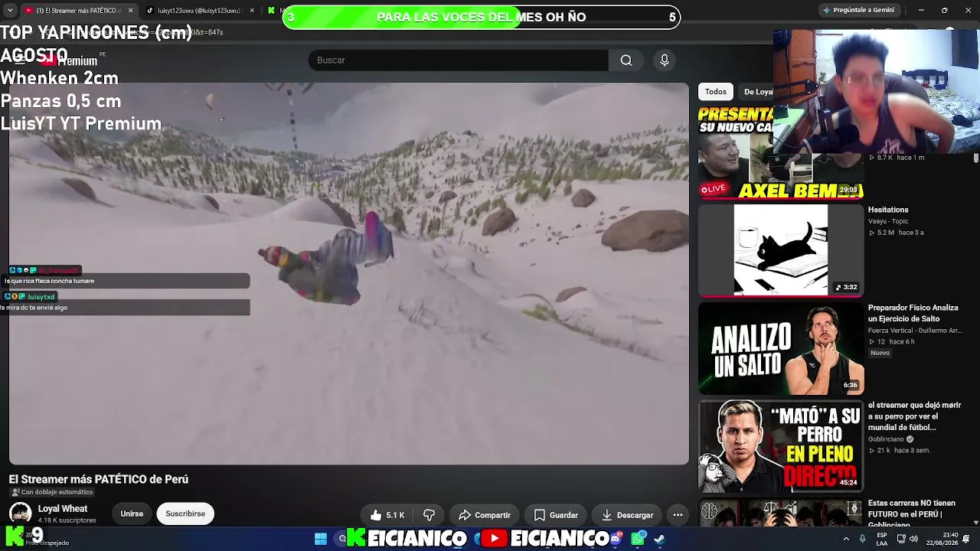Viewport: 980px width, 551px height.
Task: Open the volume icon in the system tray
Action: coord(913,539)
